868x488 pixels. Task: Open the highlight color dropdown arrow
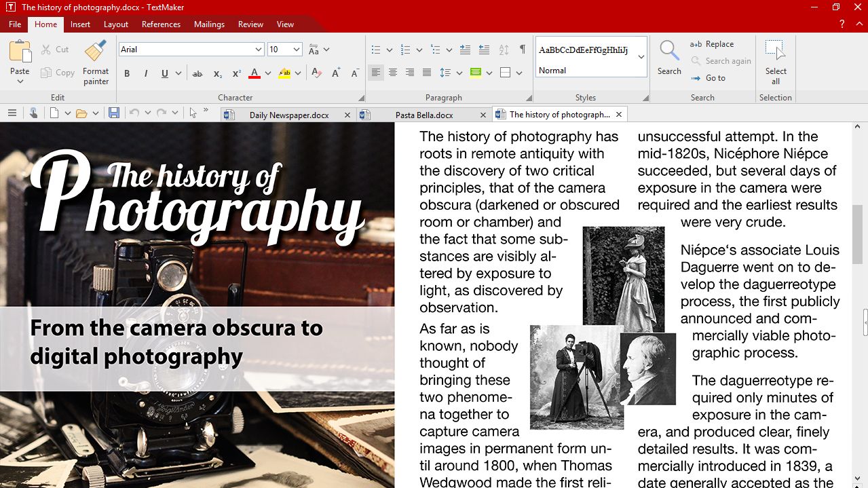tap(297, 73)
